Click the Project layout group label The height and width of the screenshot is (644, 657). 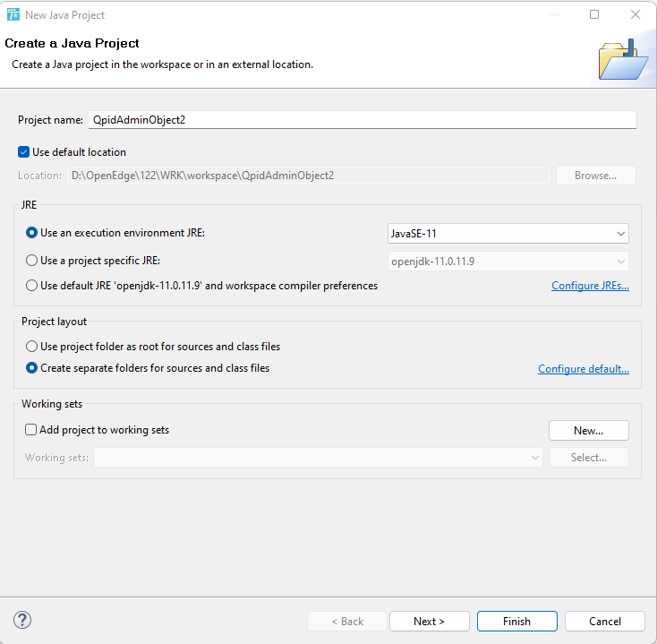pyautogui.click(x=54, y=322)
